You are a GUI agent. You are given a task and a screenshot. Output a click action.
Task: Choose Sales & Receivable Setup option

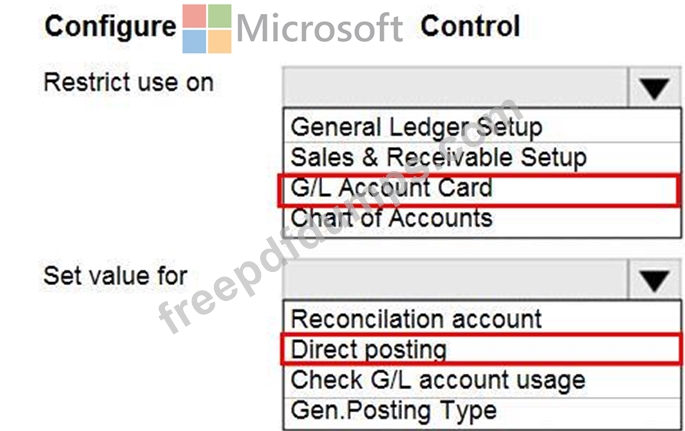coord(438,158)
